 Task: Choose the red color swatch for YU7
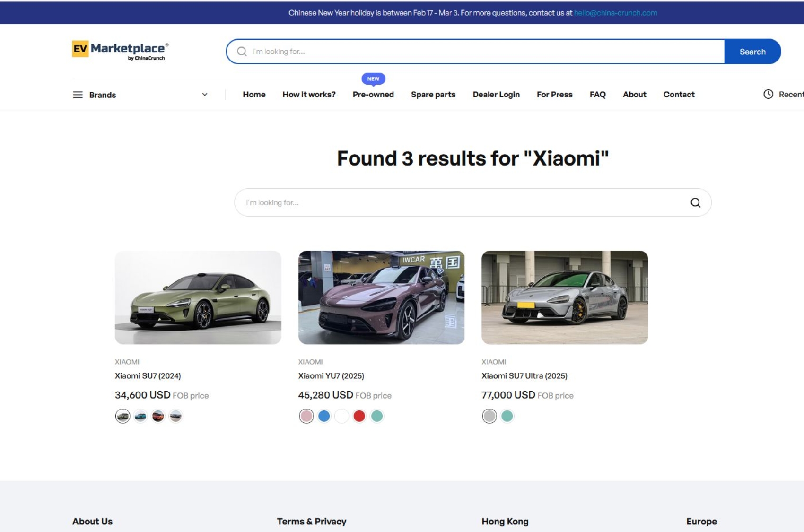[x=359, y=416]
